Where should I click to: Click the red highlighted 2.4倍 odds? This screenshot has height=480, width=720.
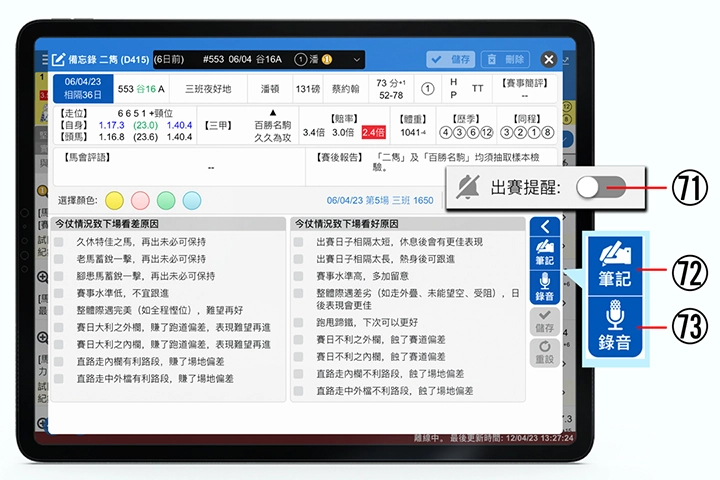tap(373, 132)
